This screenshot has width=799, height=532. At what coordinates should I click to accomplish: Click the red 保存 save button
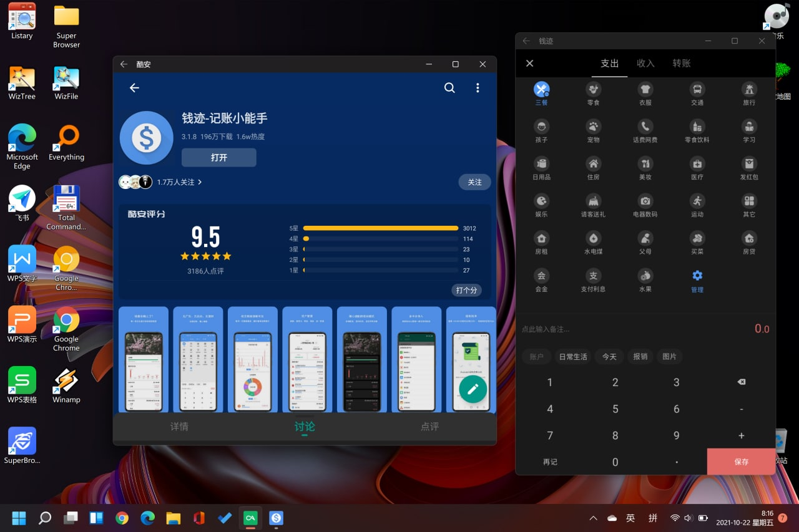[x=741, y=462]
